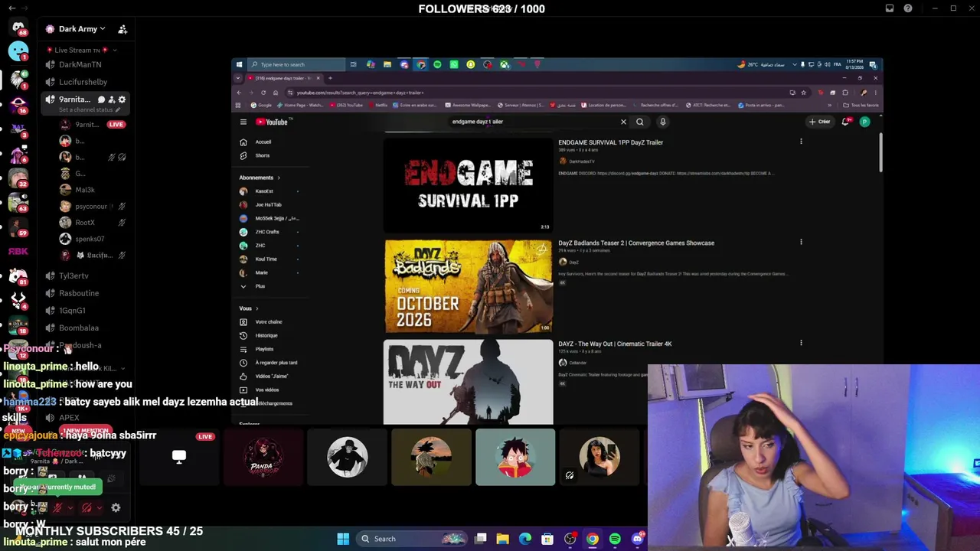
Task: Toggle Discord microphone mute button
Action: tap(57, 507)
